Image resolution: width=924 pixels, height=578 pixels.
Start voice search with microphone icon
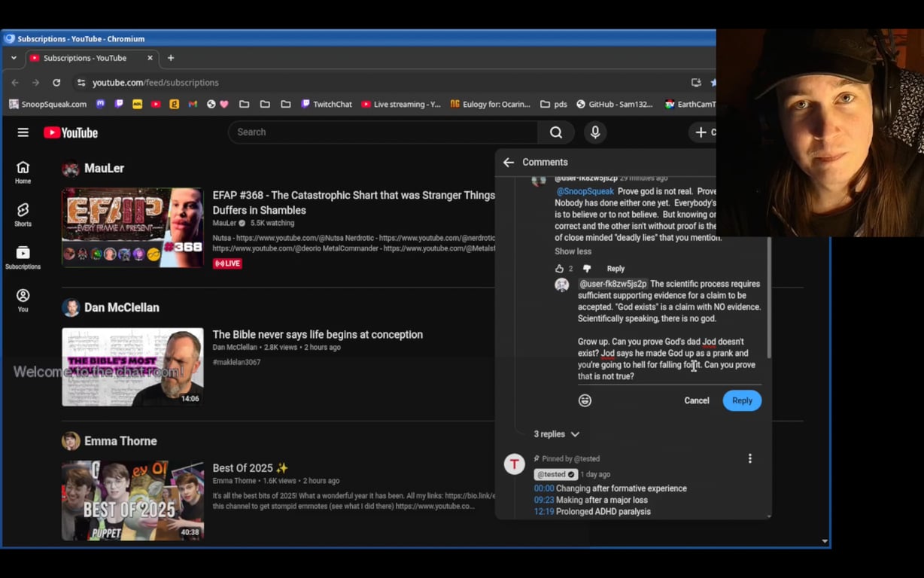(x=595, y=132)
